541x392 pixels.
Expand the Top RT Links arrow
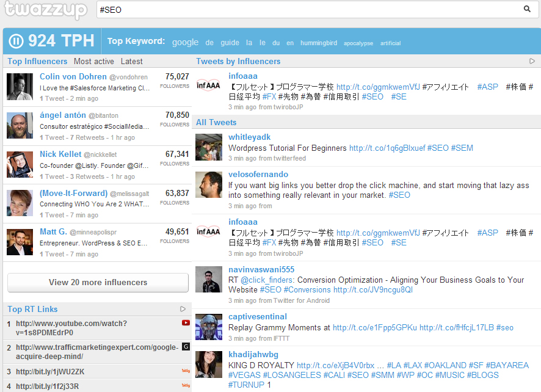[183, 309]
